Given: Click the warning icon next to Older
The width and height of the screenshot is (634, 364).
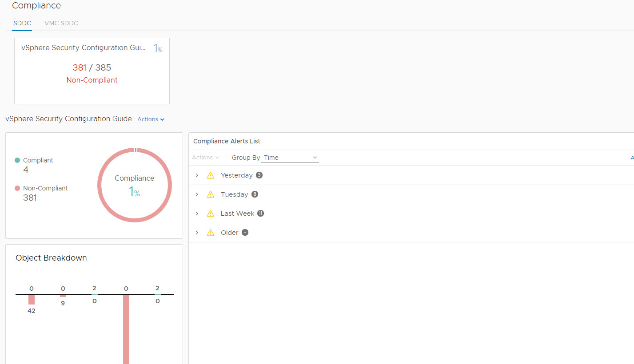Looking at the screenshot, I should [x=211, y=233].
